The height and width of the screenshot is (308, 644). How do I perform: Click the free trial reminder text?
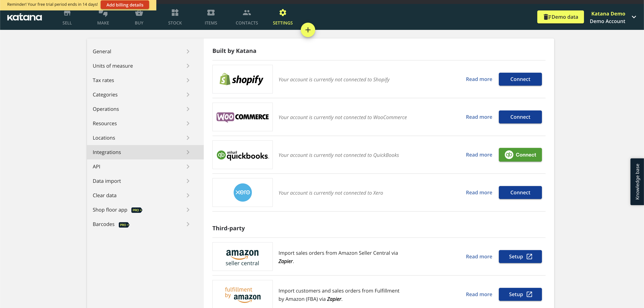click(52, 4)
